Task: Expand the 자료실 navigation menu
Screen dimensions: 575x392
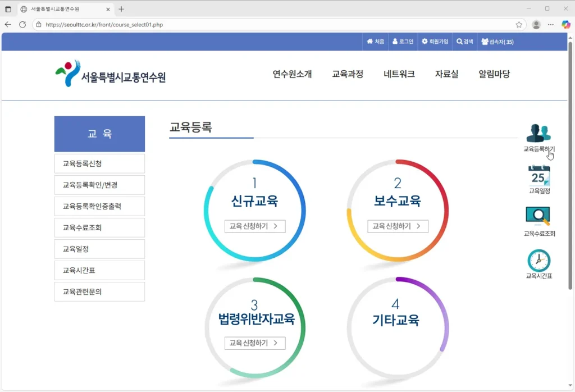Action: tap(446, 74)
